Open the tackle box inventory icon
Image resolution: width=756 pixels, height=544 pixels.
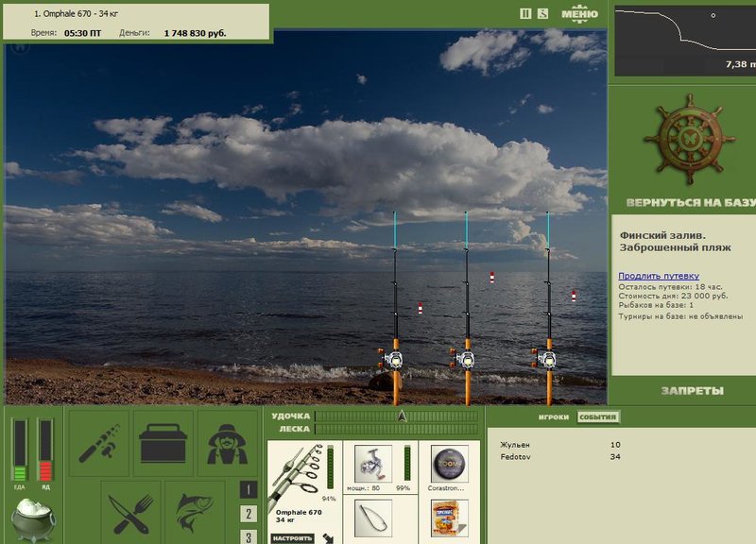[163, 444]
